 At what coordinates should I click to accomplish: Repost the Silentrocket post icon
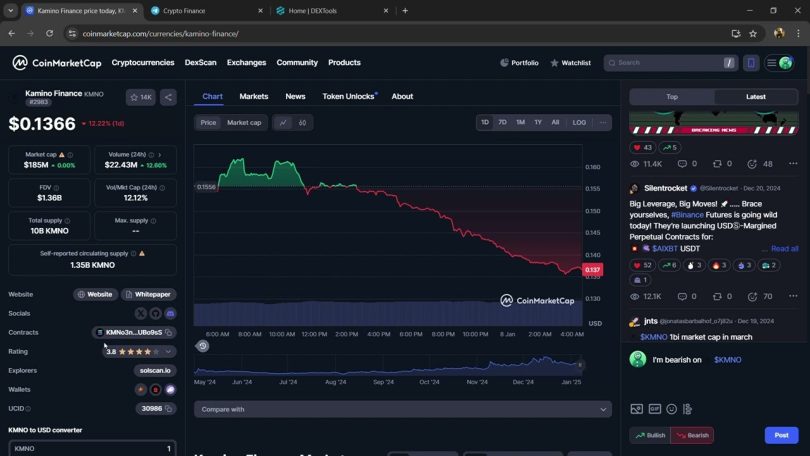[x=717, y=296]
